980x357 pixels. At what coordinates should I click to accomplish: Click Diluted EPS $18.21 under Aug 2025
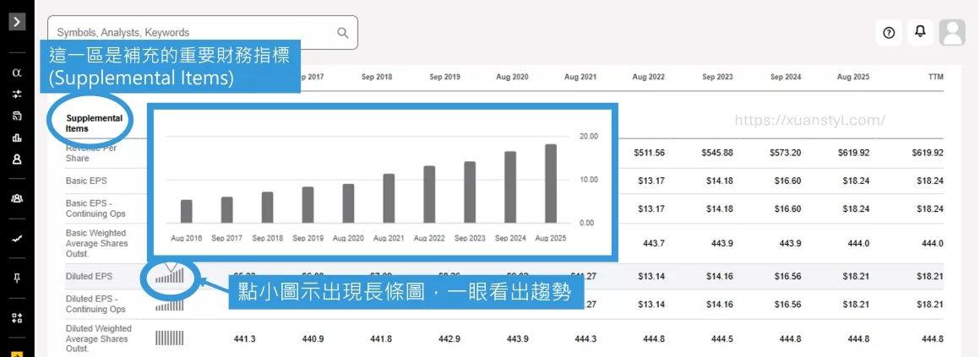click(857, 276)
